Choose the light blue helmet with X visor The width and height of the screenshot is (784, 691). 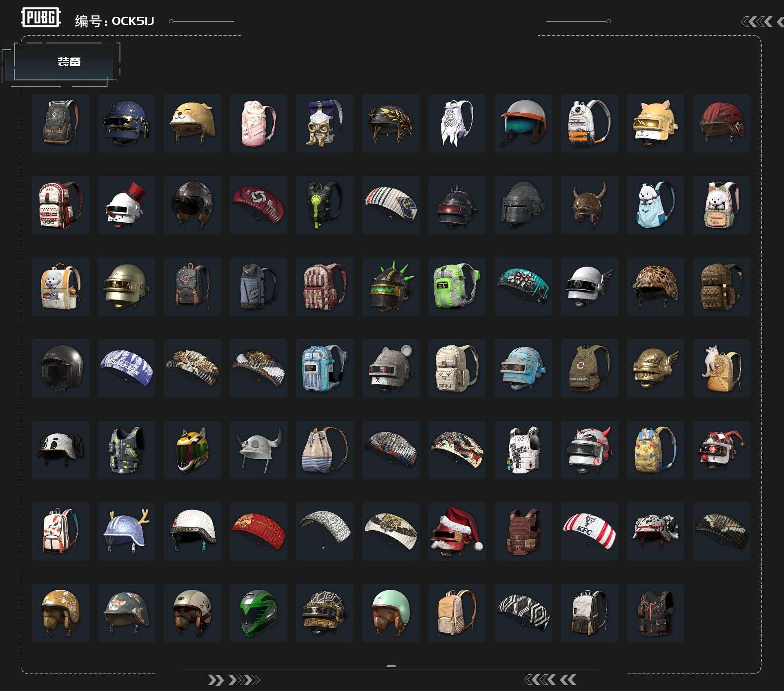click(x=523, y=368)
